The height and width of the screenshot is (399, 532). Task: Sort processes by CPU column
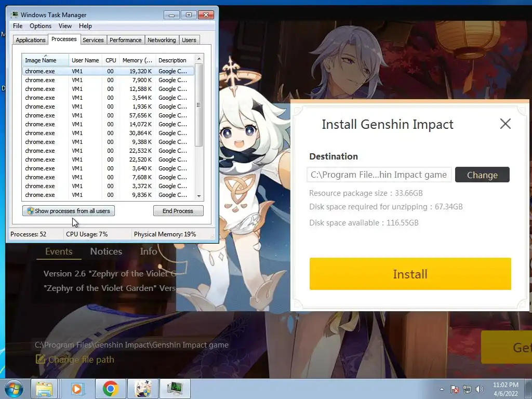tap(111, 60)
